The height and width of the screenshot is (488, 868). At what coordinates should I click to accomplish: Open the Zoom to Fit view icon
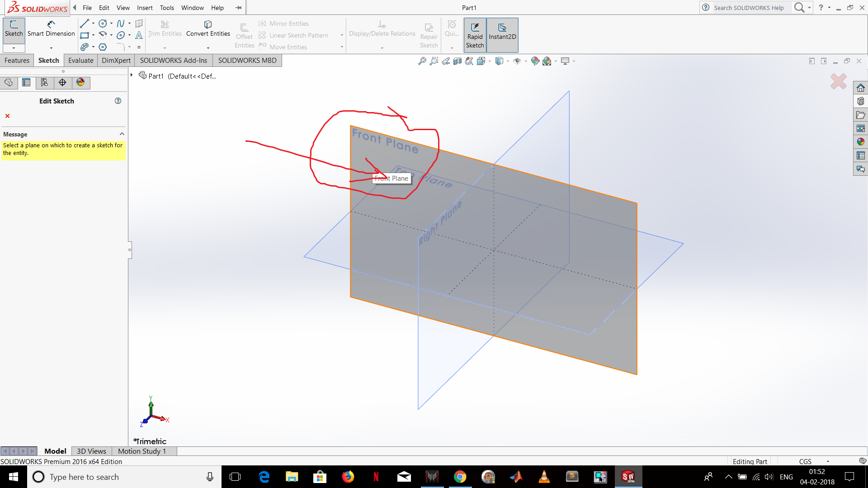(422, 61)
